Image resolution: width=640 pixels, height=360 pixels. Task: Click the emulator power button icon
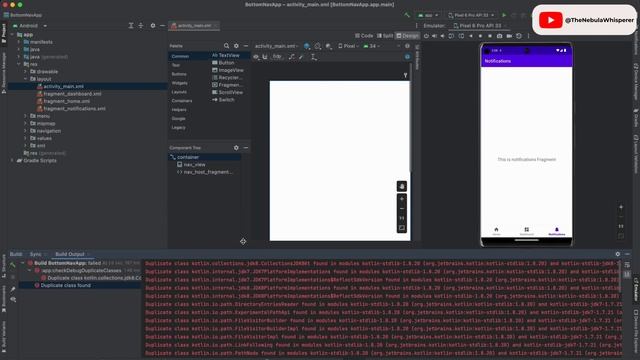(x=426, y=36)
